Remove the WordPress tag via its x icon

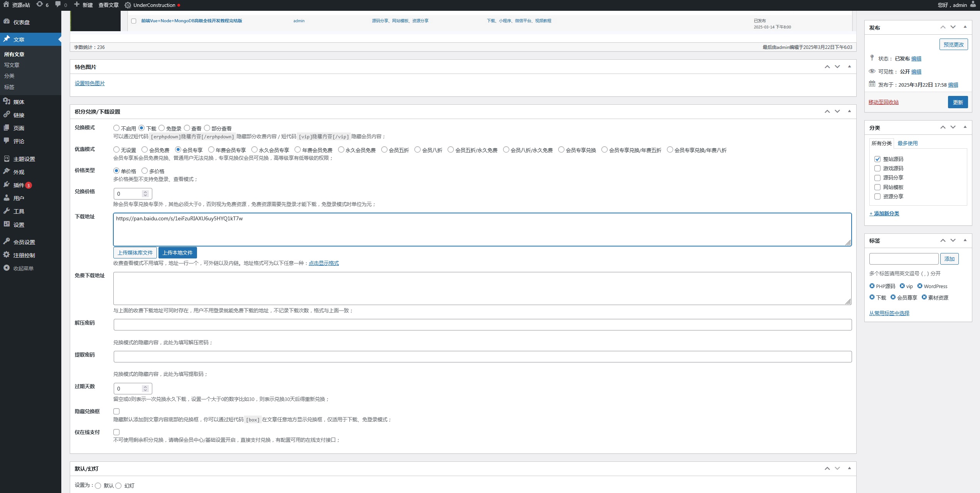tap(919, 286)
